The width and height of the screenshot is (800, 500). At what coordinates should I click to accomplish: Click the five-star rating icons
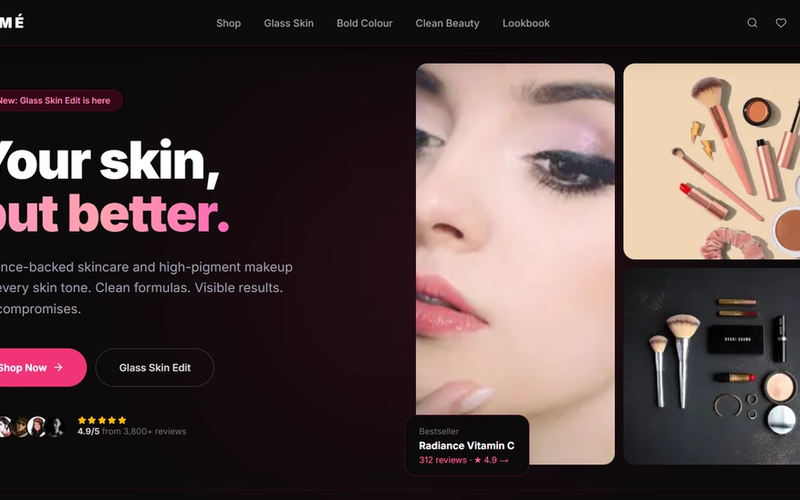[102, 420]
